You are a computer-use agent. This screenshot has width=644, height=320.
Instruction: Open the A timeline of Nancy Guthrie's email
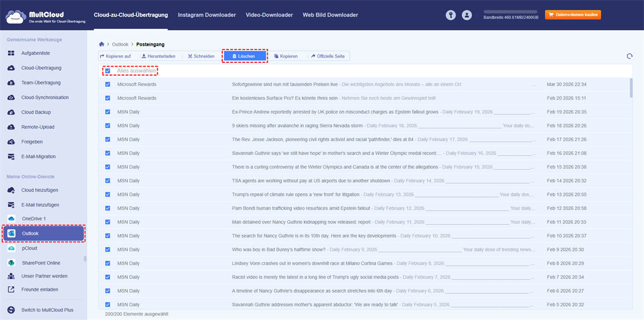point(312,290)
